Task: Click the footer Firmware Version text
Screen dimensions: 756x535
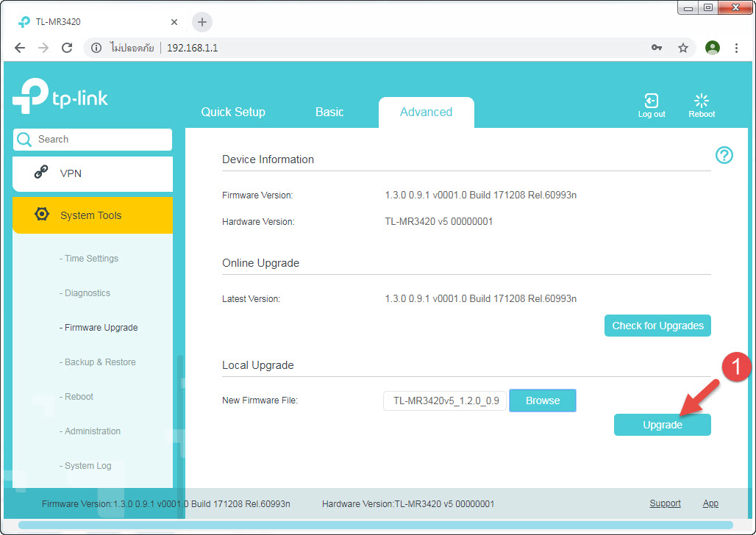Action: [x=166, y=503]
